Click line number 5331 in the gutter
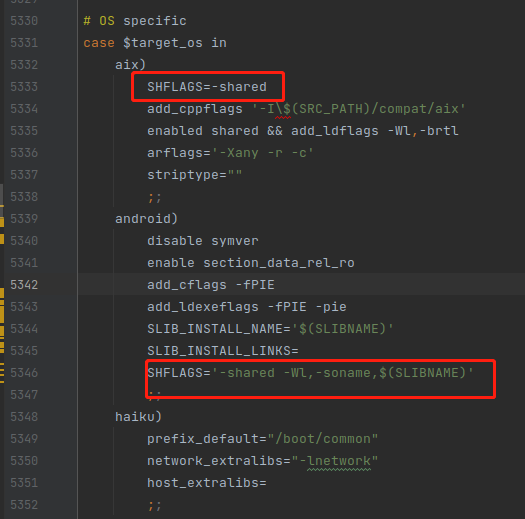Image resolution: width=525 pixels, height=519 pixels. [x=24, y=43]
